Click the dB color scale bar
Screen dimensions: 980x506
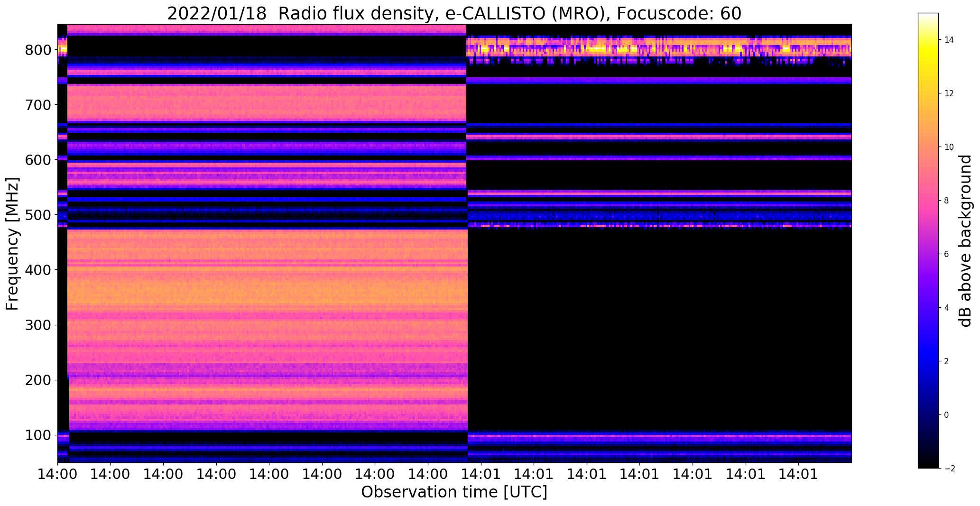click(928, 240)
